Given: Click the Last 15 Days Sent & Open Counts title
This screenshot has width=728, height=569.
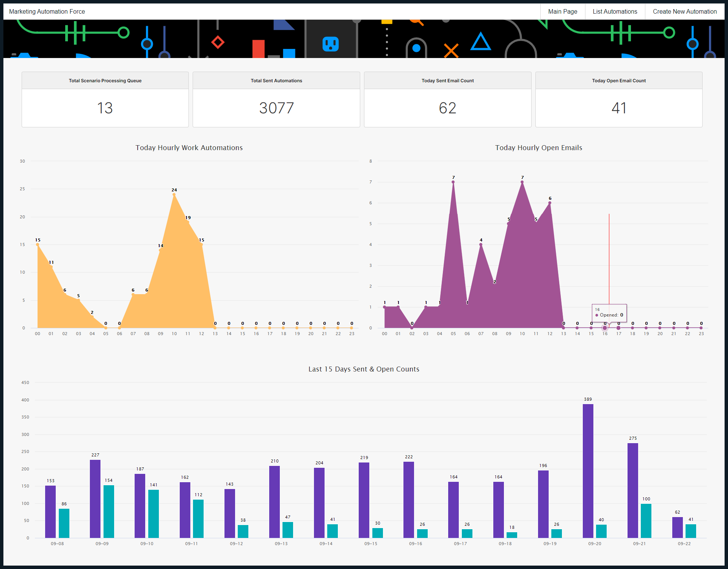Looking at the screenshot, I should coord(364,369).
